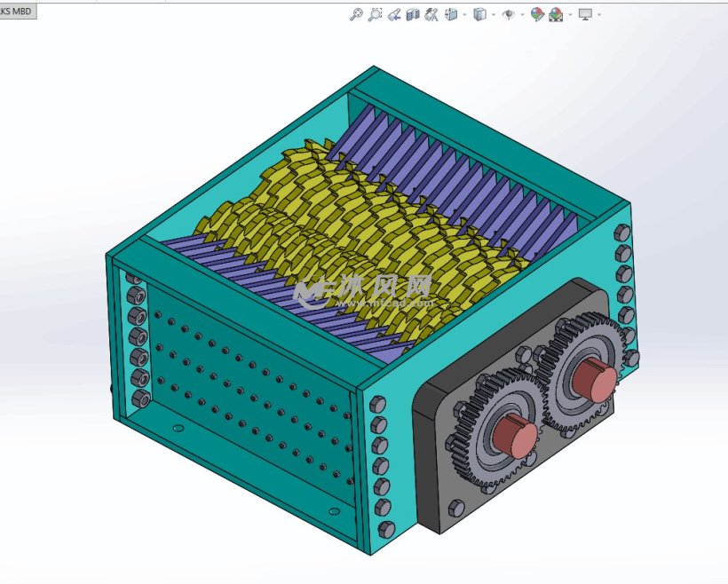
Task: Select the Section View tool
Action: 413,13
